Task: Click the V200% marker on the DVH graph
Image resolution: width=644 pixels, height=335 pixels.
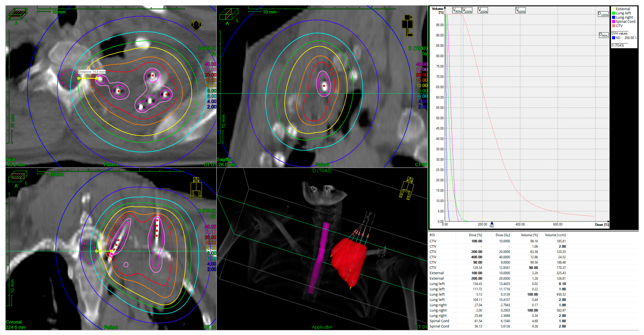Action: [x=483, y=10]
